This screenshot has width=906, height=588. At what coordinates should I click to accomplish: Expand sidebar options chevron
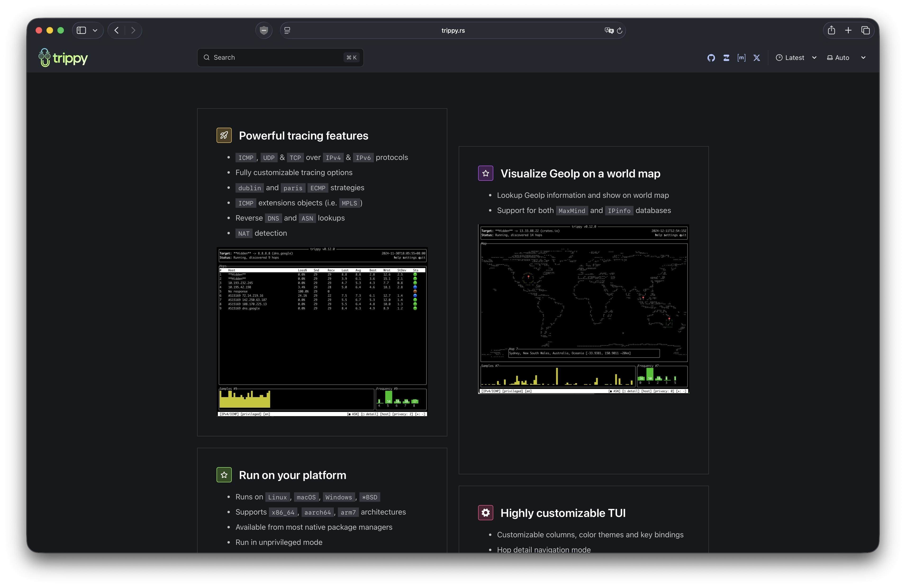[x=95, y=31]
